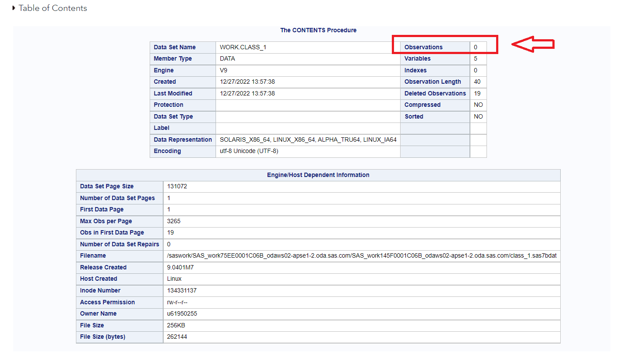The width and height of the screenshot is (634, 364).
Task: Click the Engine/Host Dependent Information header
Action: tap(318, 175)
